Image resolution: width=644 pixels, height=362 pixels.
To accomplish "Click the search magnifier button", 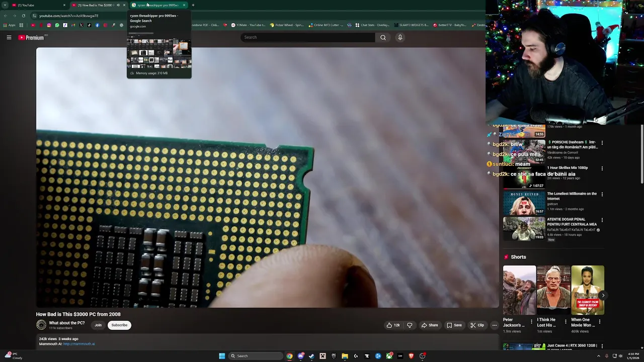I will [x=383, y=37].
